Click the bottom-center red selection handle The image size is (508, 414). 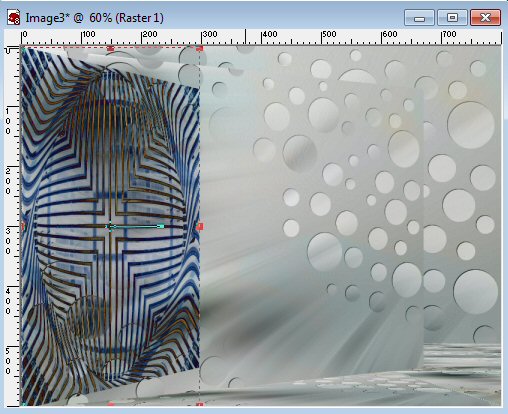click(x=111, y=404)
